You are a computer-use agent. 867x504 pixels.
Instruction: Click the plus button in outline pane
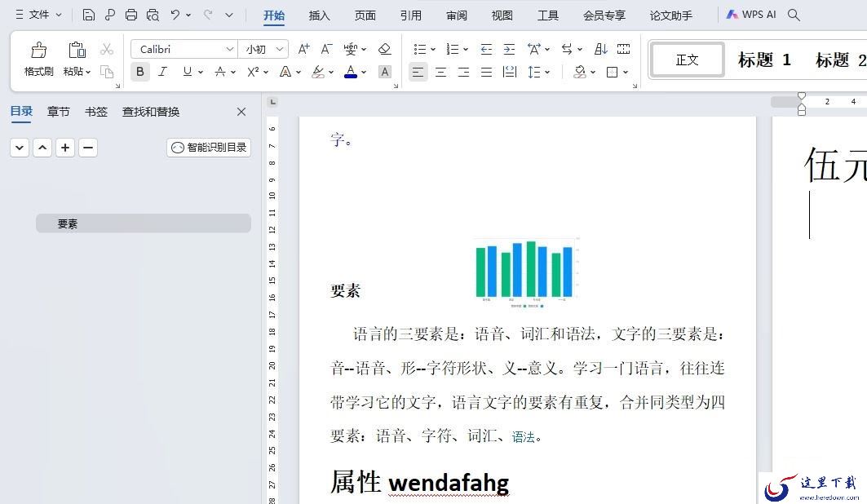pyautogui.click(x=65, y=148)
